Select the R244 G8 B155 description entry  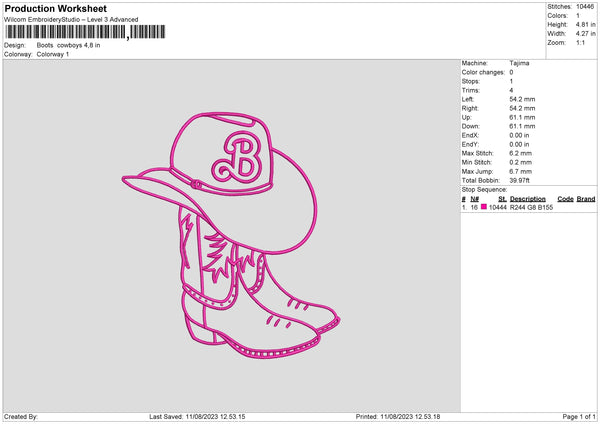[x=531, y=206]
